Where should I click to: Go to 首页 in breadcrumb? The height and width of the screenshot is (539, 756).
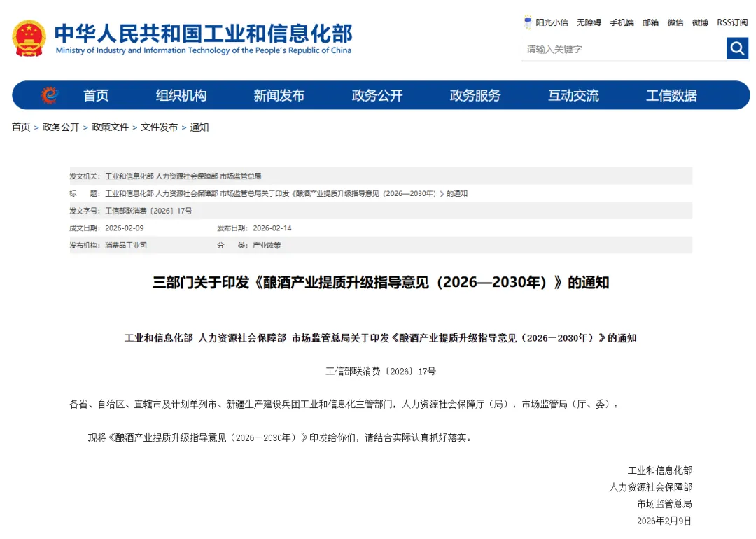pos(21,127)
